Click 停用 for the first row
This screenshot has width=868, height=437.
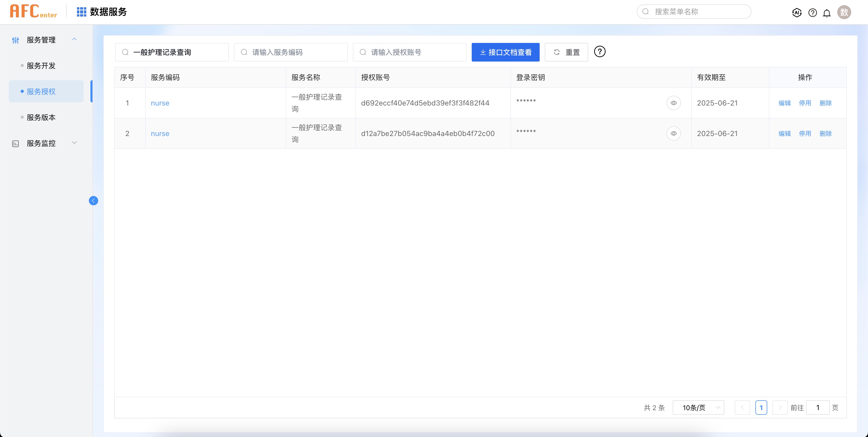click(x=805, y=103)
